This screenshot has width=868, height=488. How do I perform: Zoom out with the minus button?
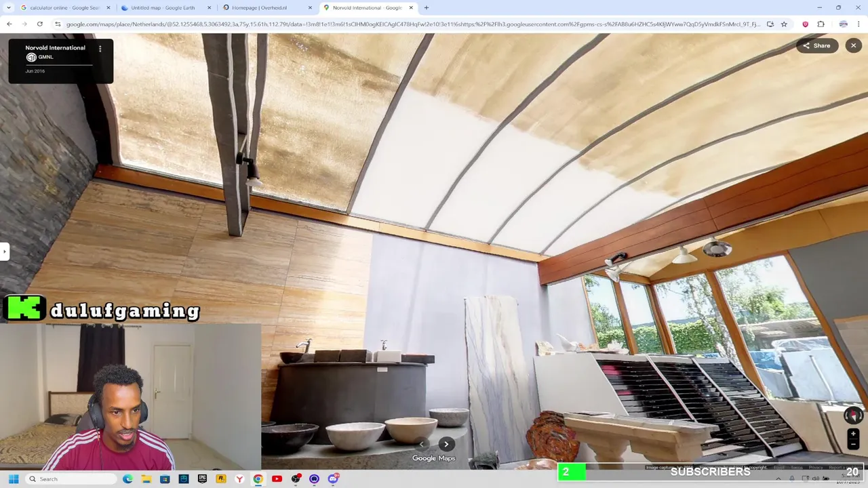coord(853,445)
